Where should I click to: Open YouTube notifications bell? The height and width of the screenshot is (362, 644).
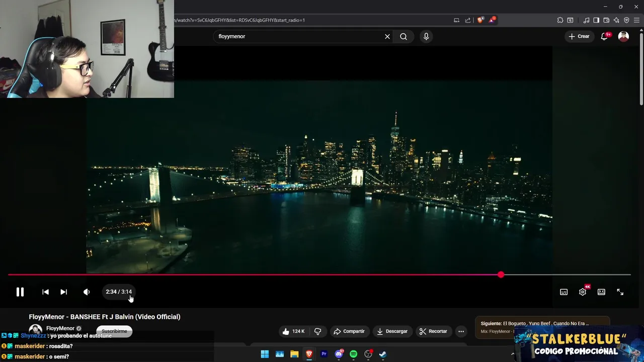pyautogui.click(x=605, y=36)
